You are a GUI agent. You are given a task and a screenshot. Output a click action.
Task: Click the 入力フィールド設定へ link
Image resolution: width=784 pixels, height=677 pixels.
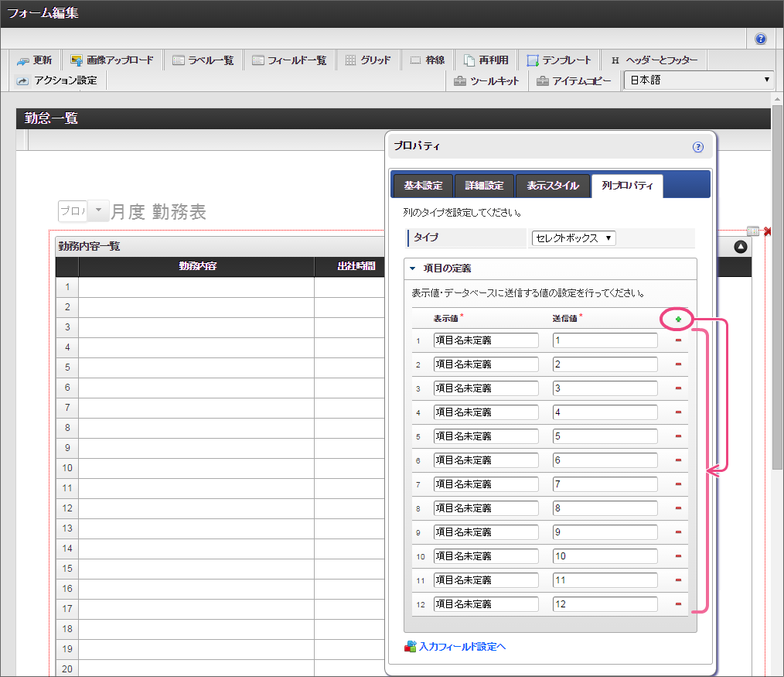(x=462, y=646)
